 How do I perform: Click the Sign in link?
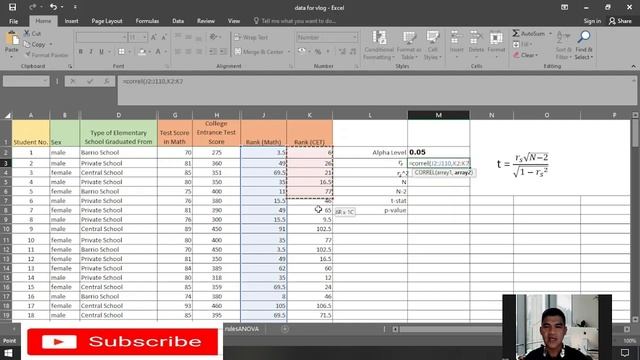tap(592, 21)
